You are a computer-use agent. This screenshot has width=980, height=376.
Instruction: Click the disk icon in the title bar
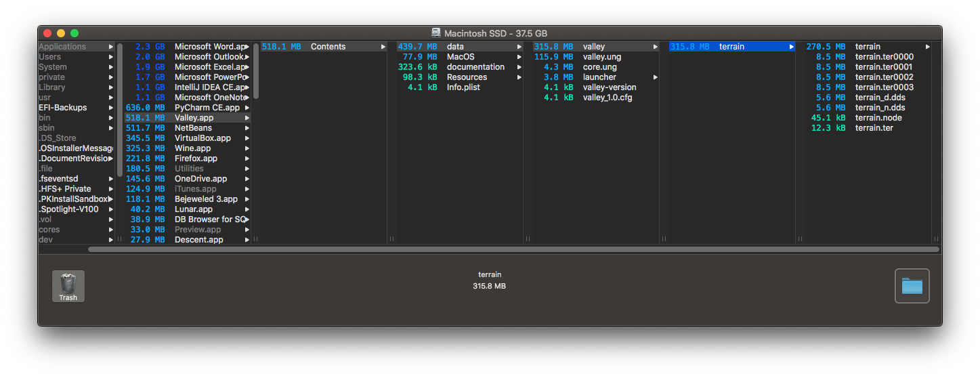[436, 33]
